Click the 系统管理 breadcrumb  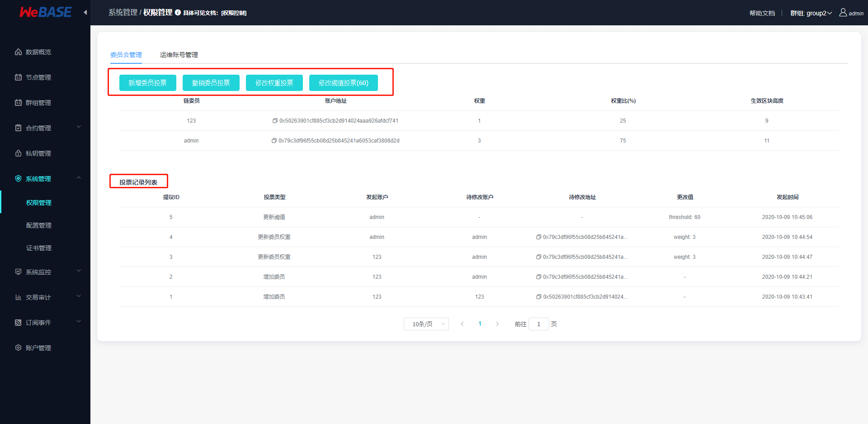point(123,12)
